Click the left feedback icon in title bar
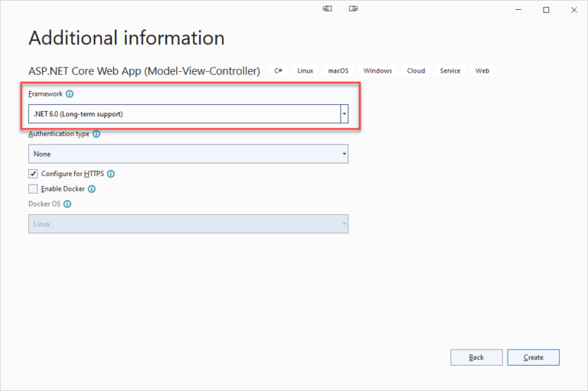 coord(328,8)
